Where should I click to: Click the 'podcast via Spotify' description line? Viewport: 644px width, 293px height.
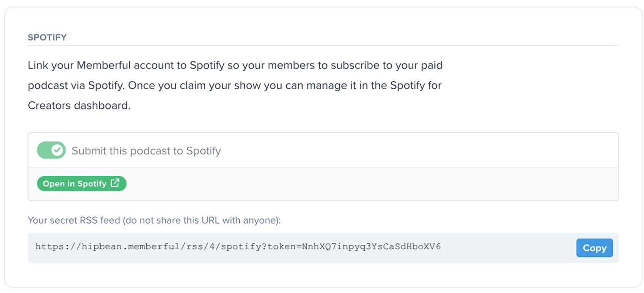76,85
